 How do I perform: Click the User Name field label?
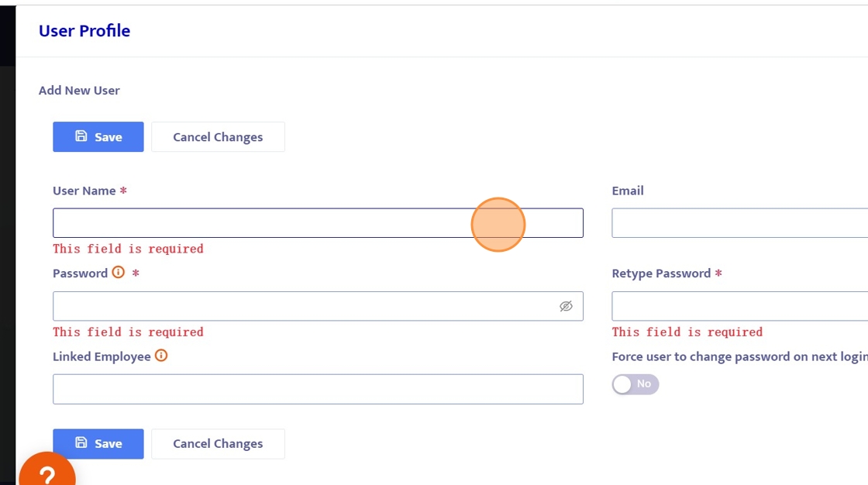84,191
